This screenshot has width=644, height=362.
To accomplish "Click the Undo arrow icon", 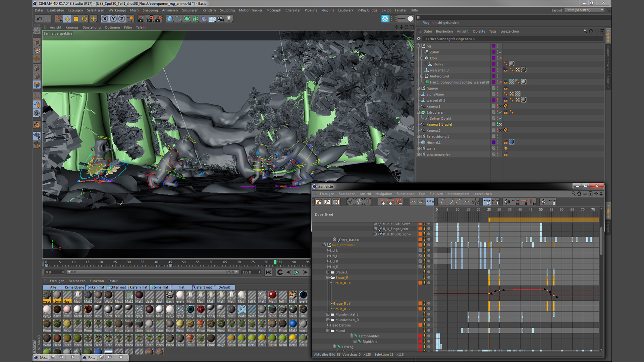I will click(x=39, y=19).
